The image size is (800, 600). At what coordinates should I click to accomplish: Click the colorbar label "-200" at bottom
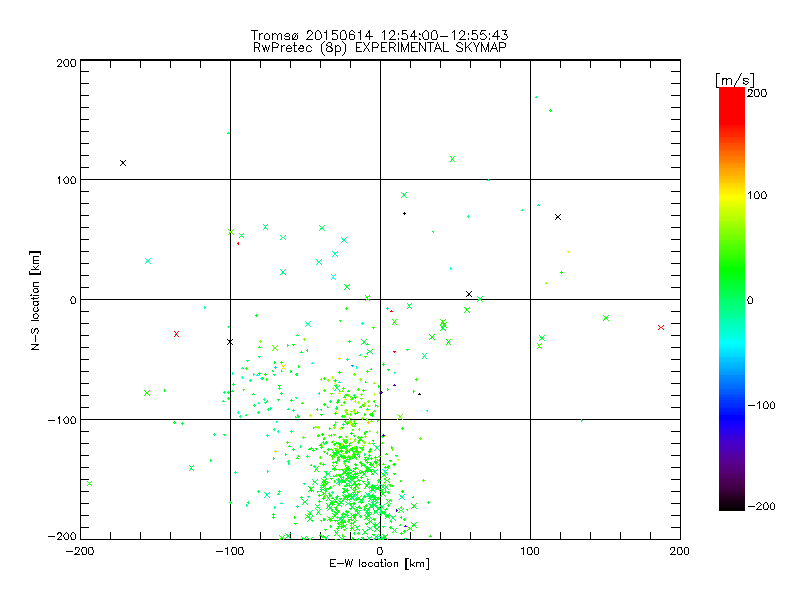pyautogui.click(x=761, y=506)
